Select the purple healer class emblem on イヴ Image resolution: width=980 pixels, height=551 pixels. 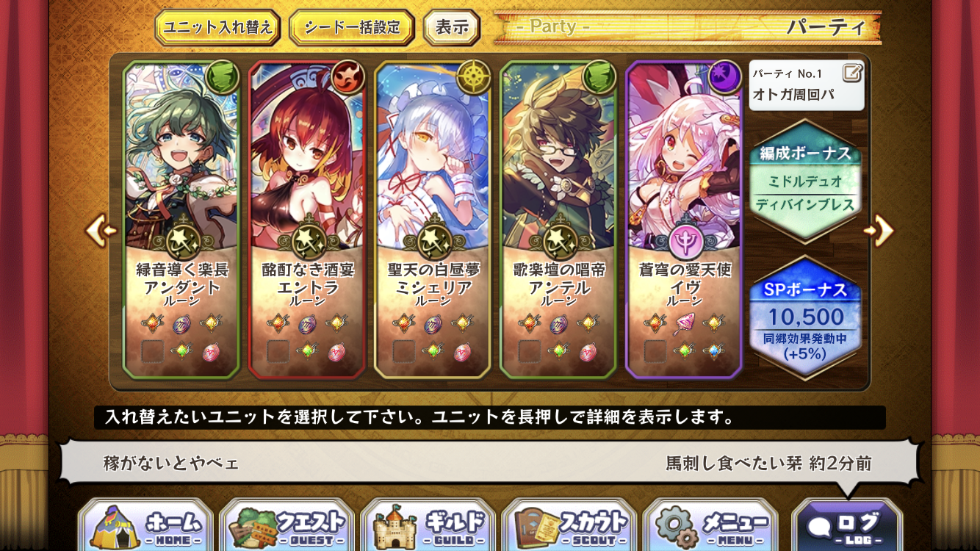point(686,240)
